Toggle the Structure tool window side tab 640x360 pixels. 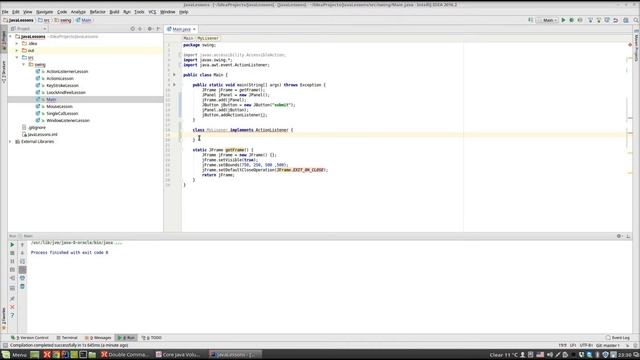(x=4, y=72)
